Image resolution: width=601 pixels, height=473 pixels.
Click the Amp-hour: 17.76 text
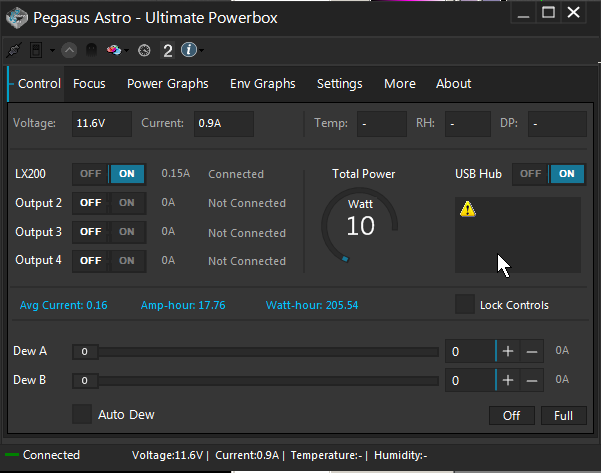click(183, 305)
